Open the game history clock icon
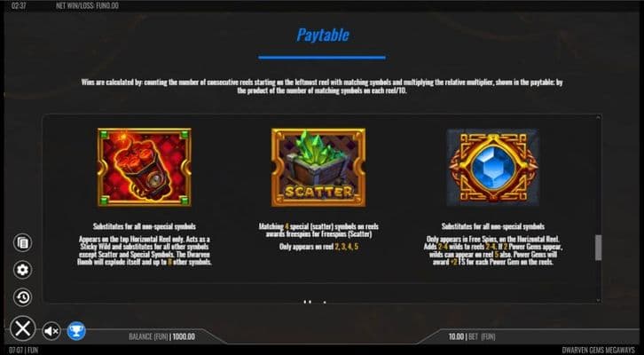 pyautogui.click(x=22, y=297)
